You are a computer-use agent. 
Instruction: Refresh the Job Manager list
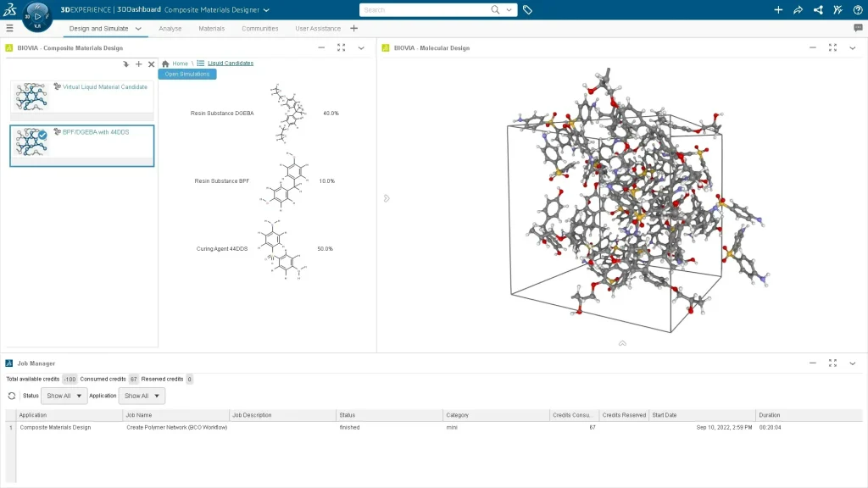click(12, 396)
